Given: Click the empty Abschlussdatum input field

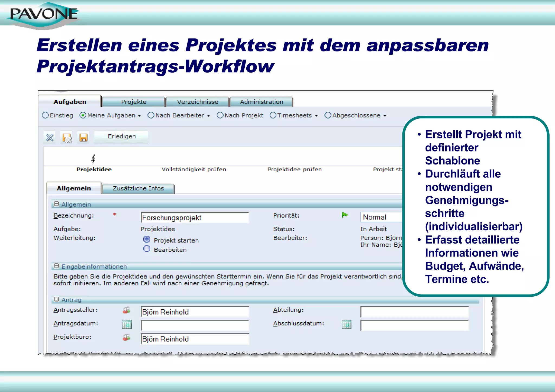Looking at the screenshot, I should pos(415,325).
